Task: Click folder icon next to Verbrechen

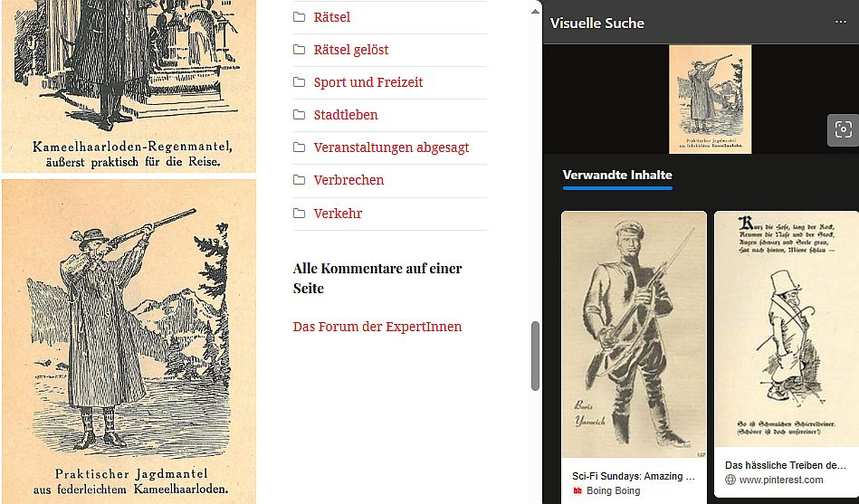Action: coord(299,180)
